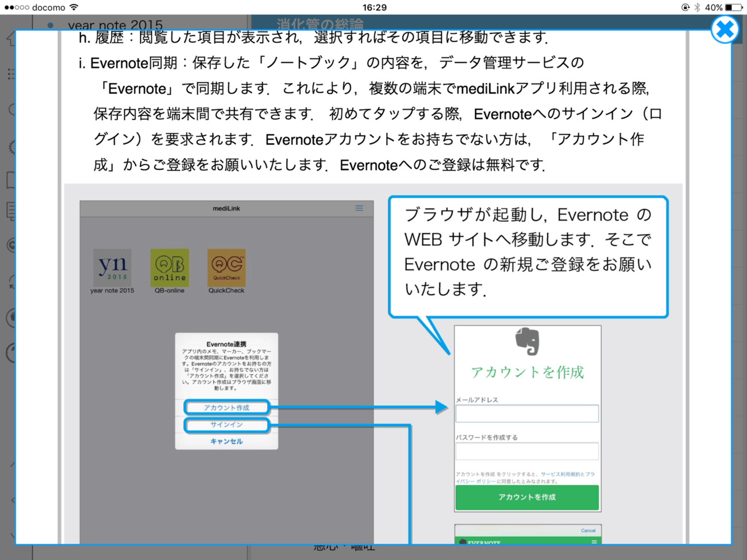The image size is (747, 560).
Task: Tap the Cancel link on the lower Evernote screen
Action: click(588, 530)
